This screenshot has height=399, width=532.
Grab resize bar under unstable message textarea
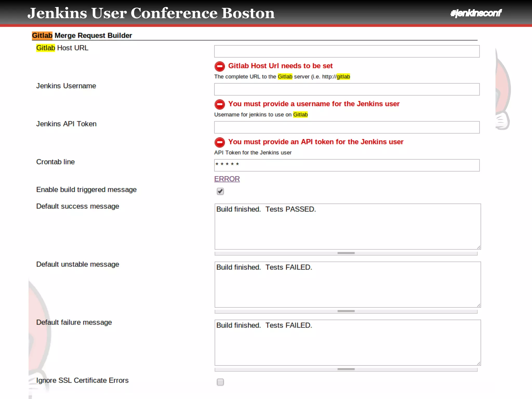click(x=346, y=311)
